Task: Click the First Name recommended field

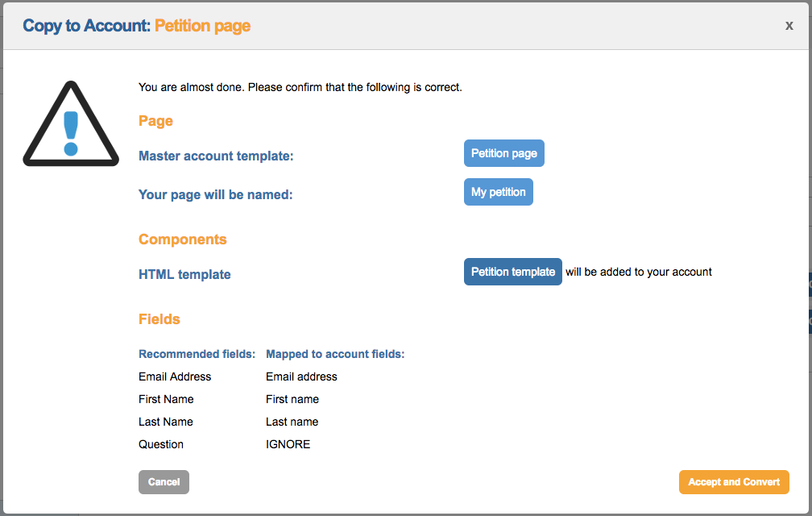Action: (x=166, y=399)
